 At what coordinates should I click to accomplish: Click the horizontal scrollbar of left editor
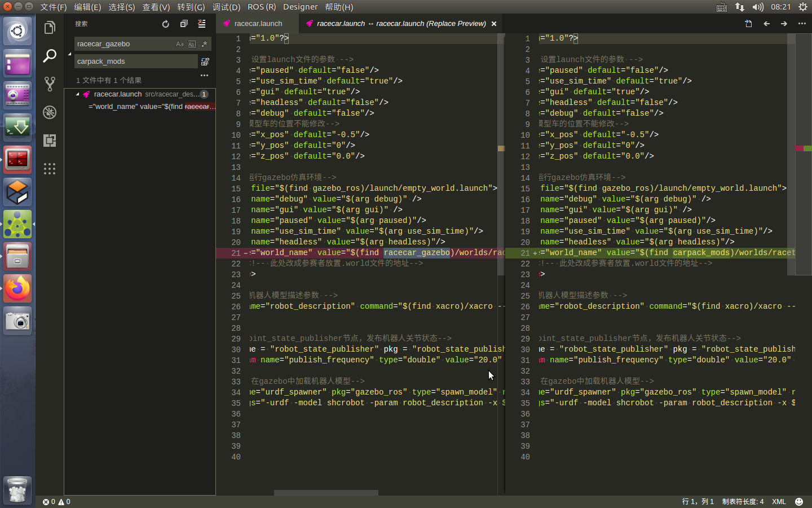[326, 493]
